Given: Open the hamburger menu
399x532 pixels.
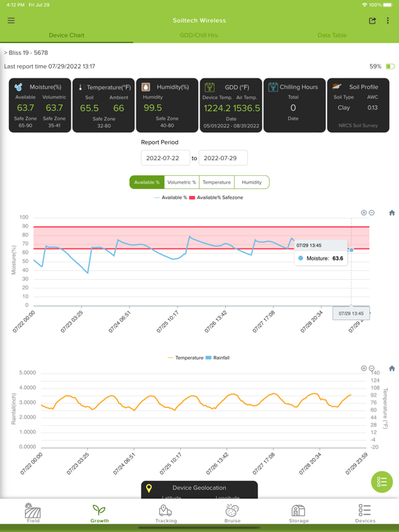Looking at the screenshot, I should click(11, 20).
